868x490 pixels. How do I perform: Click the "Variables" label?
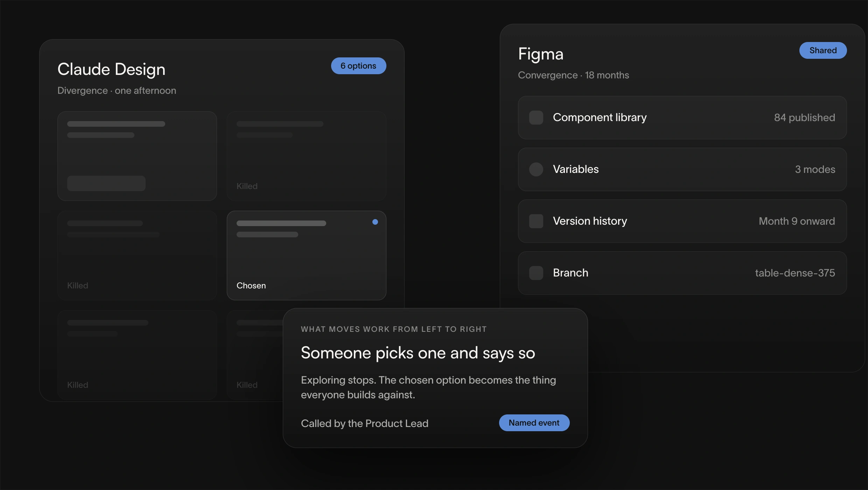pos(576,169)
